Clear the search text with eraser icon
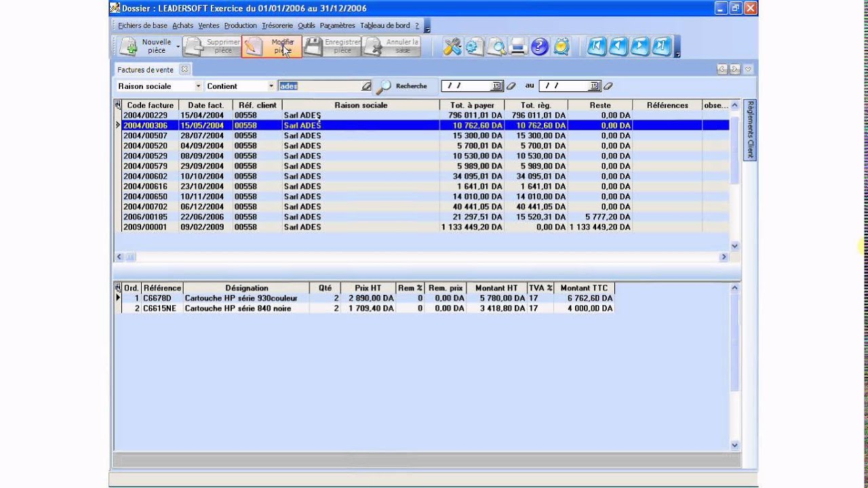The height and width of the screenshot is (488, 868). point(367,86)
